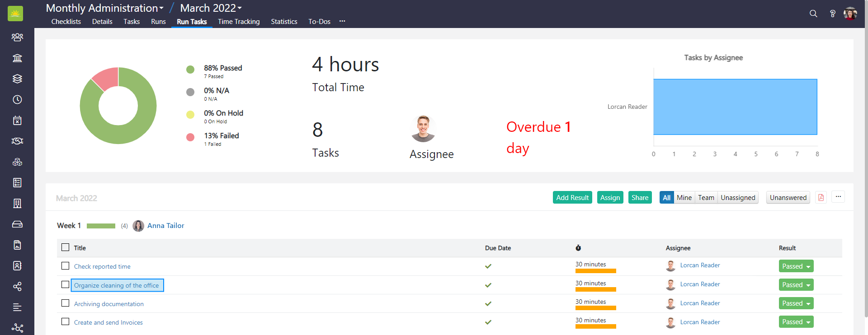868x335 pixels.
Task: Expand the Monthly Administration dropdown
Action: (x=105, y=8)
